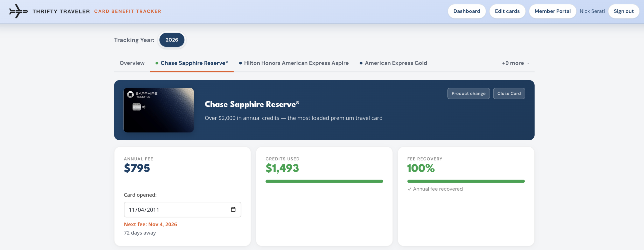The width and height of the screenshot is (644, 250).
Task: Visit the Member Portal
Action: click(552, 11)
